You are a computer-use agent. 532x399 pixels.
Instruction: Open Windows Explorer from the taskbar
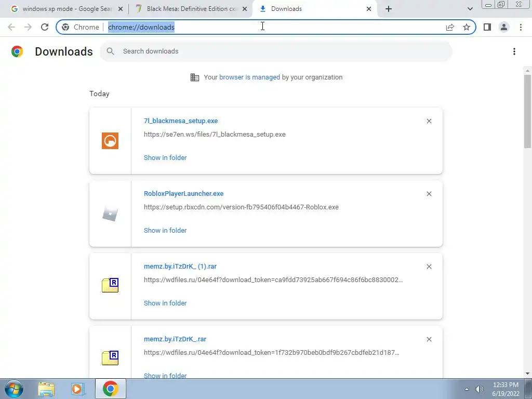click(46, 389)
